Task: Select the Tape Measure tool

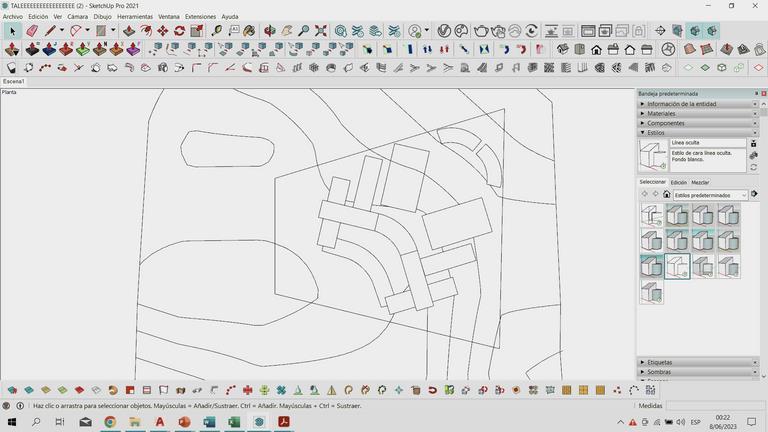Action: (216, 31)
